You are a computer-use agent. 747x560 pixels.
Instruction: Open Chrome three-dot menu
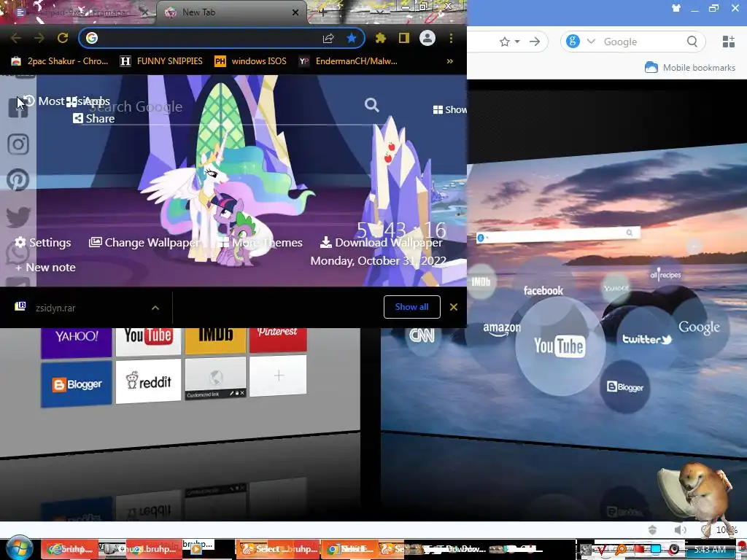(x=451, y=38)
